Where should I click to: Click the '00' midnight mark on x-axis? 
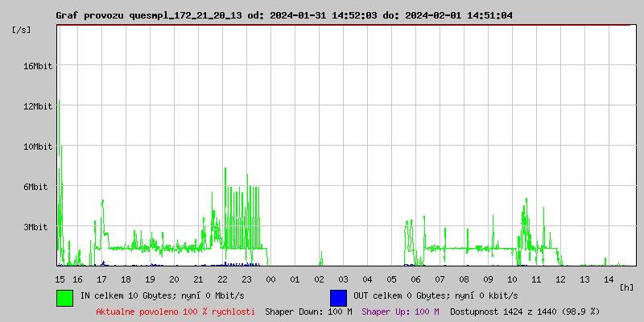click(270, 279)
